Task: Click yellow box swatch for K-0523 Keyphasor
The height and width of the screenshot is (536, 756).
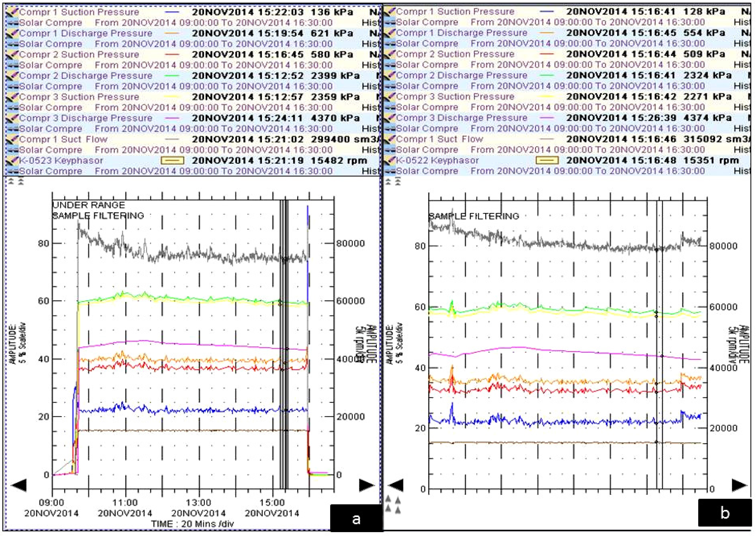Action: click(172, 161)
